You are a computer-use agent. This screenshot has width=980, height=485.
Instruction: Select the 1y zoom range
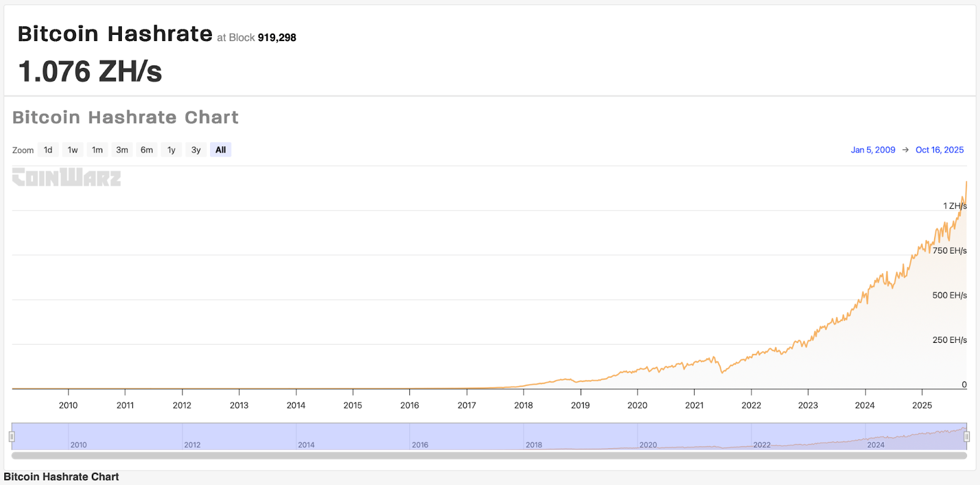click(171, 150)
